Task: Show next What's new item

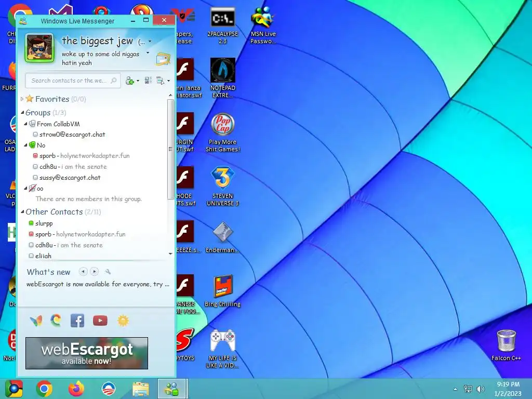Action: click(95, 271)
